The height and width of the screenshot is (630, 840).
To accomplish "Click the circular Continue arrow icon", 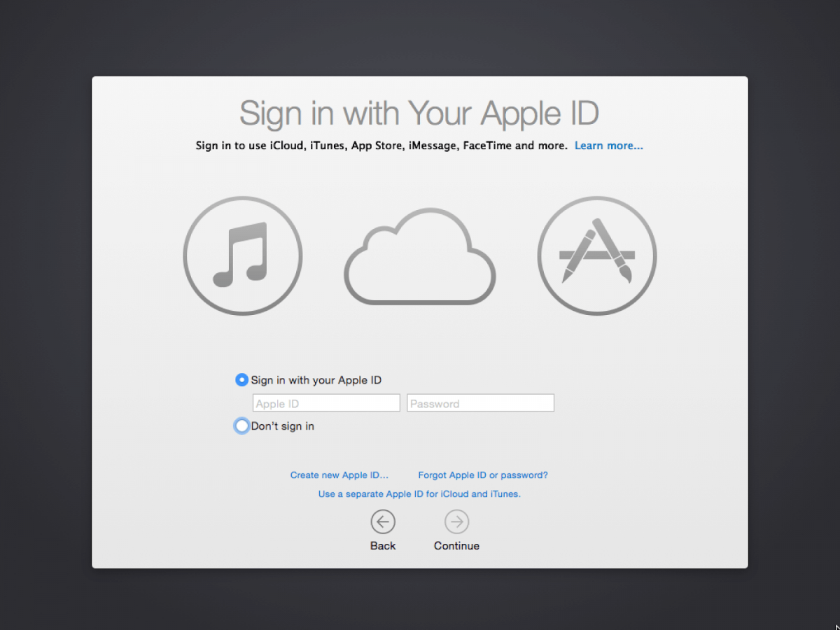I will coord(456,521).
